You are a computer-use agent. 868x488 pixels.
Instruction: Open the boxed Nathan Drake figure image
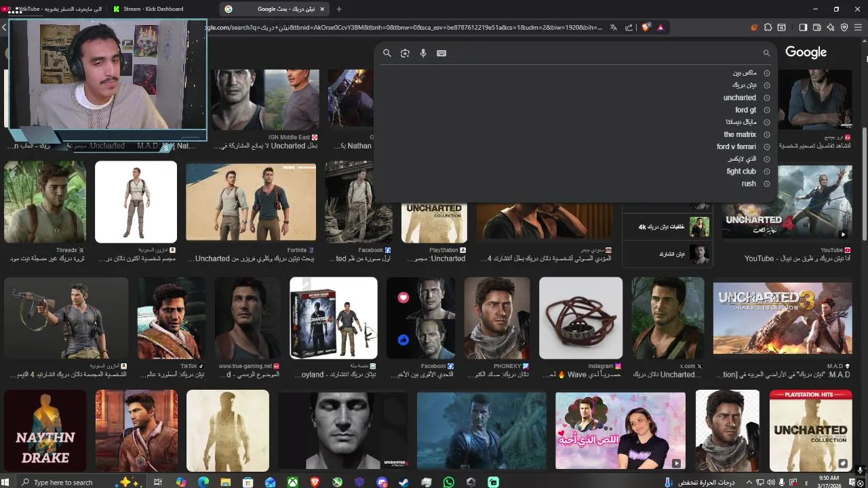(334, 318)
